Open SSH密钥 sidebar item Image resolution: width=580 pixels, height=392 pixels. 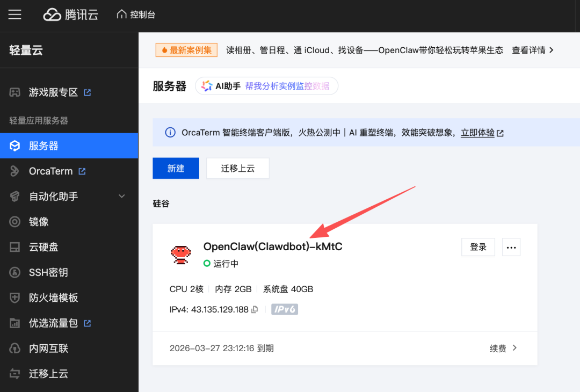48,272
